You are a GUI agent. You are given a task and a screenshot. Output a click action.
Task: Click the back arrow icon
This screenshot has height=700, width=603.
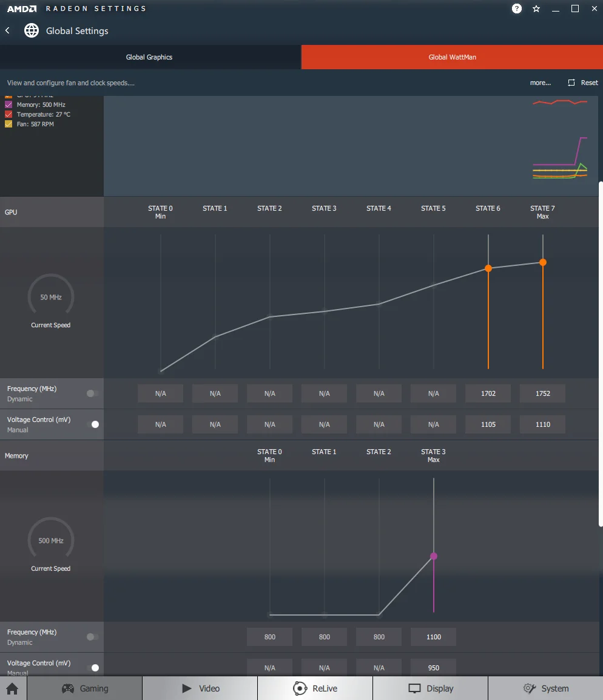(7, 30)
